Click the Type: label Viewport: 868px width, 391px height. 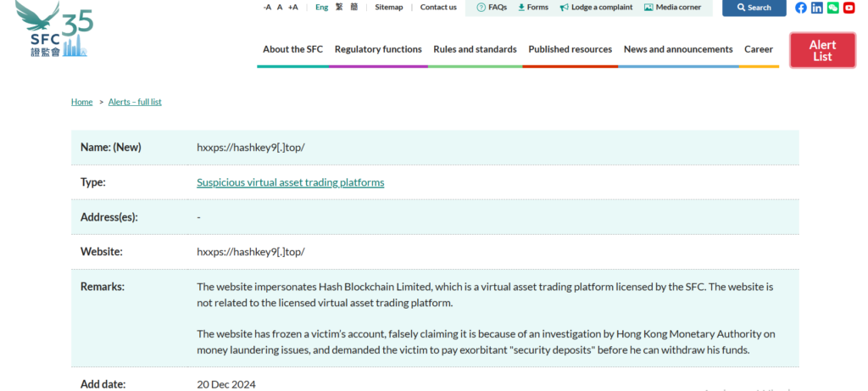pyautogui.click(x=93, y=182)
